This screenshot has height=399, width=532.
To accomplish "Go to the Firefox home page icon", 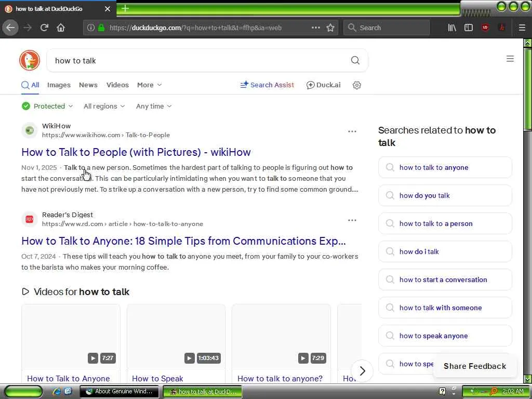I will [61, 28].
